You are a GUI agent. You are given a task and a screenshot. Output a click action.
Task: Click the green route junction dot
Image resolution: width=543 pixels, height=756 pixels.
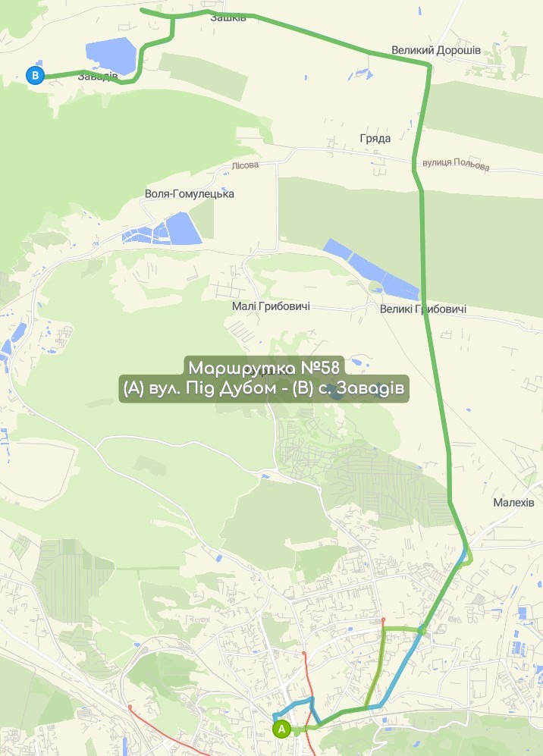[x=422, y=630]
